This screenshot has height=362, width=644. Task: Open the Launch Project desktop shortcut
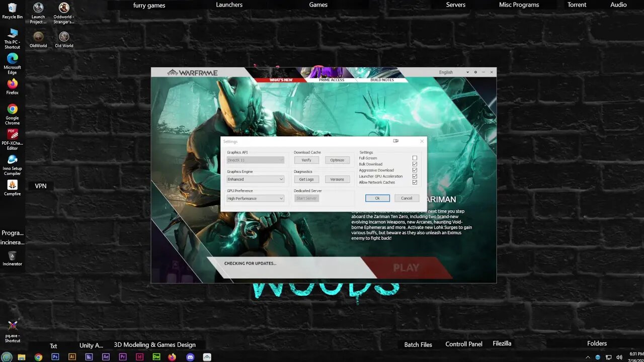[38, 13]
